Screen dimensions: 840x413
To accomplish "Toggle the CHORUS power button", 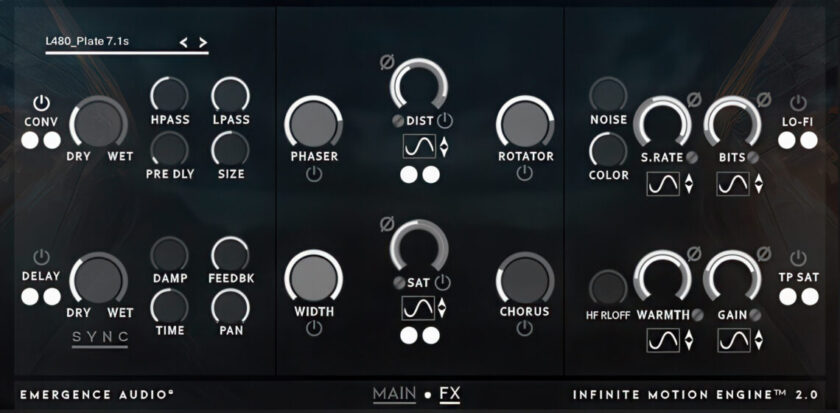I will [524, 328].
